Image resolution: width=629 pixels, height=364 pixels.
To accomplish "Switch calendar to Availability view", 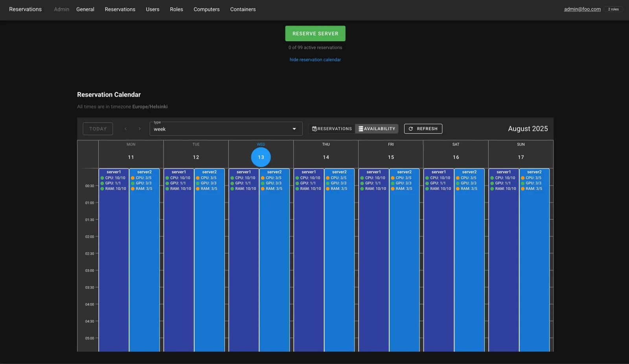I will click(x=377, y=129).
